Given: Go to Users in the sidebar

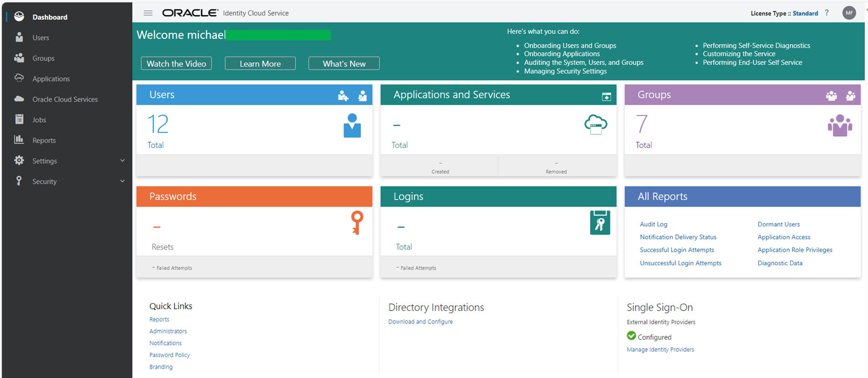Looking at the screenshot, I should (41, 38).
